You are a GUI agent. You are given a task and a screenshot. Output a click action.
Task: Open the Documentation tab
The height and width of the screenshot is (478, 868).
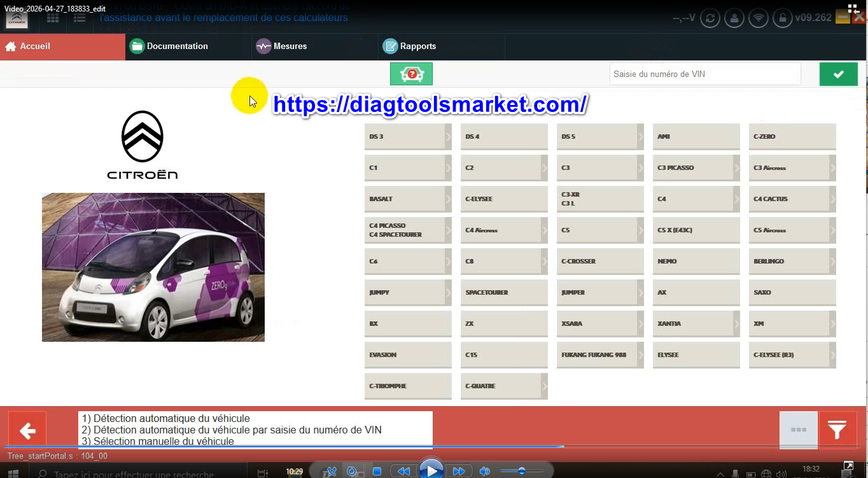tap(188, 46)
